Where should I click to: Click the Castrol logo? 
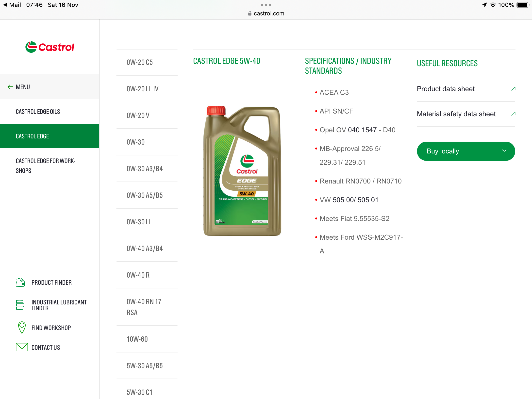pyautogui.click(x=50, y=47)
